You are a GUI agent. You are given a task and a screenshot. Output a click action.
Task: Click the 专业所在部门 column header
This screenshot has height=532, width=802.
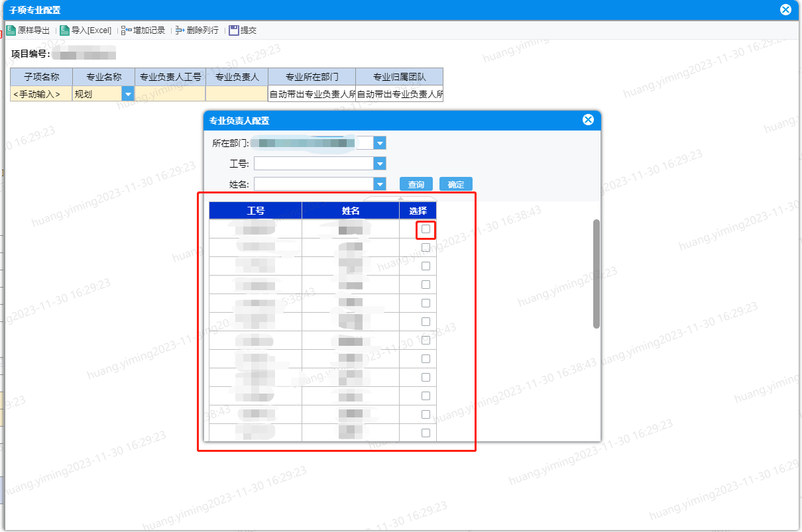[312, 77]
